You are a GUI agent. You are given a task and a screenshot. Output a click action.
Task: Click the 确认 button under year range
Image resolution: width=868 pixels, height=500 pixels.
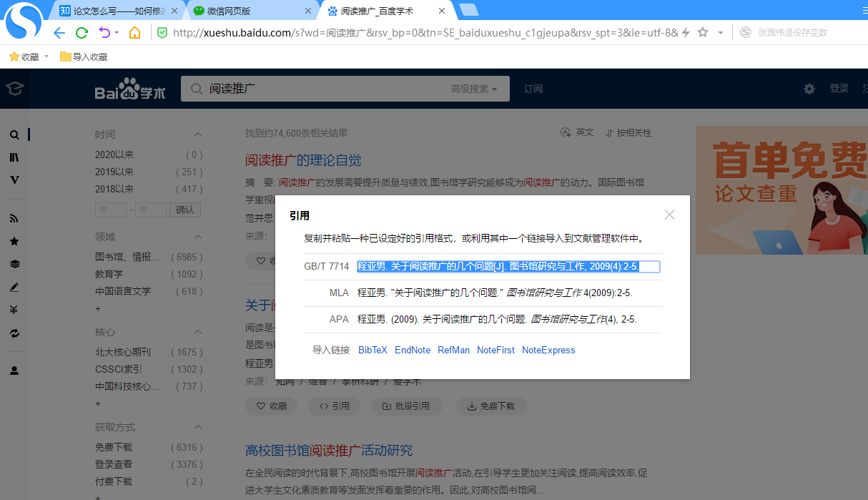185,210
